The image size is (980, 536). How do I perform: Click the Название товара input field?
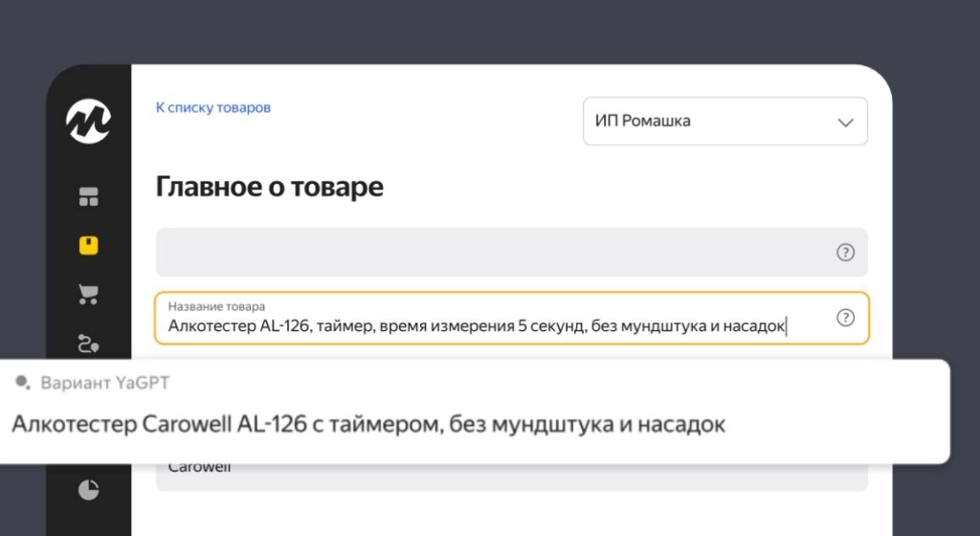click(512, 318)
